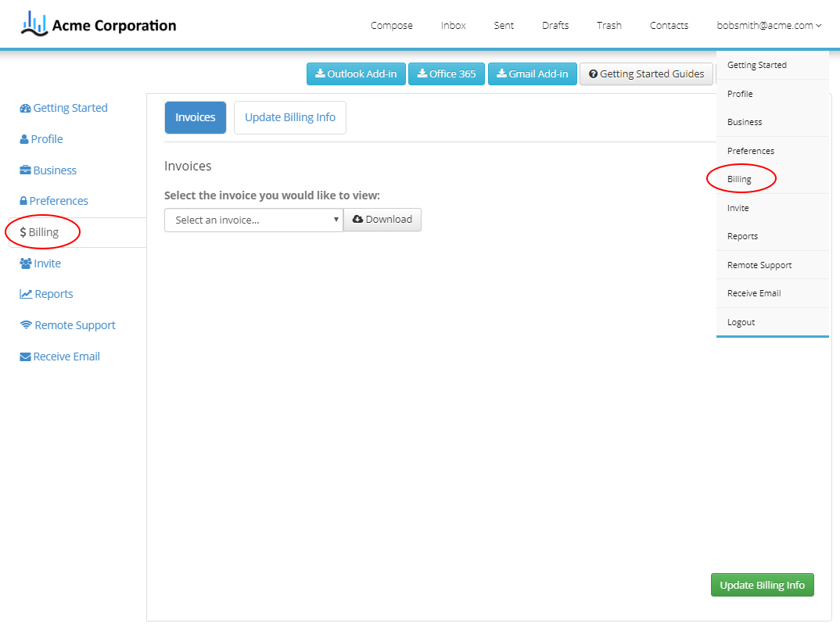This screenshot has height=627, width=840.
Task: Click the Acme Corporation logo icon
Action: 34,23
